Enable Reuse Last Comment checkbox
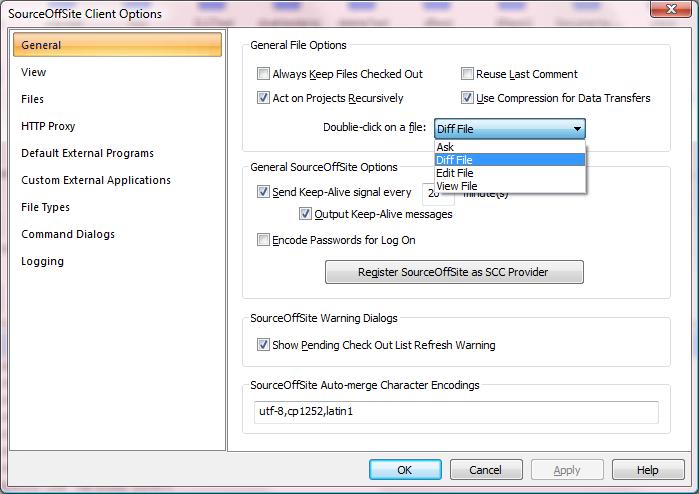Image resolution: width=699 pixels, height=494 pixels. click(x=468, y=74)
